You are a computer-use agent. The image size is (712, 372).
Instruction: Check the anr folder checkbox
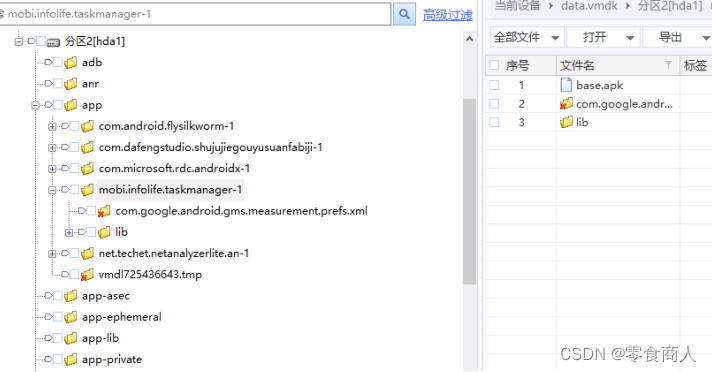click(58, 84)
